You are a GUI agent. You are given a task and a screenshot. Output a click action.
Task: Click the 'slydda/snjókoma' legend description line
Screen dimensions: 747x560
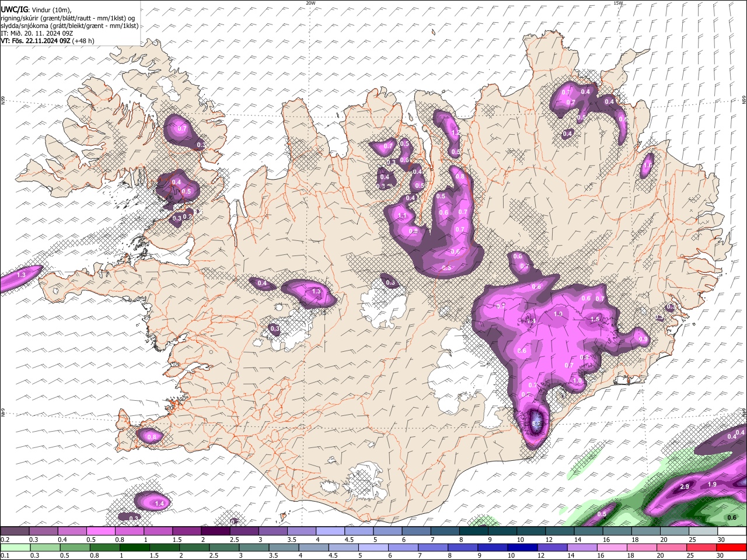click(x=69, y=26)
